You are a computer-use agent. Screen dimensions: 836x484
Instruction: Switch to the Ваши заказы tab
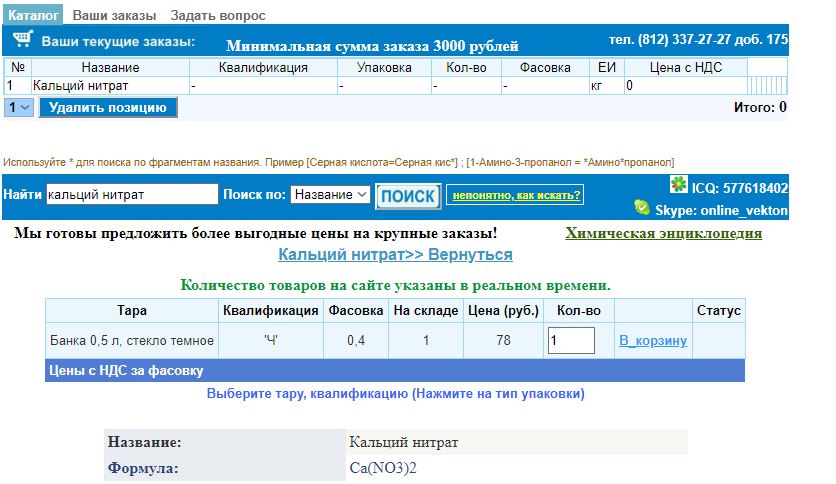click(114, 16)
